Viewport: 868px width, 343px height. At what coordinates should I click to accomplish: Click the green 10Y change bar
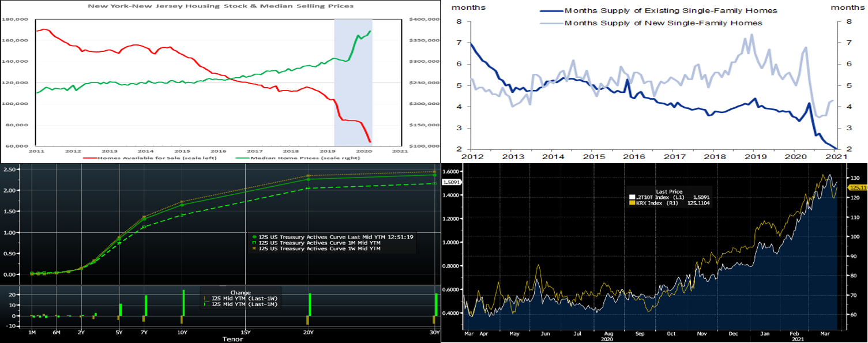[x=183, y=303]
